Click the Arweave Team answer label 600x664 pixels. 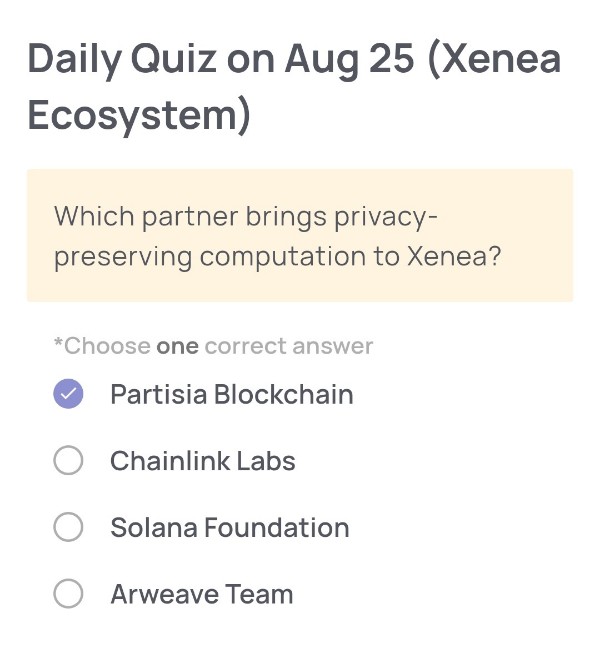(x=201, y=594)
